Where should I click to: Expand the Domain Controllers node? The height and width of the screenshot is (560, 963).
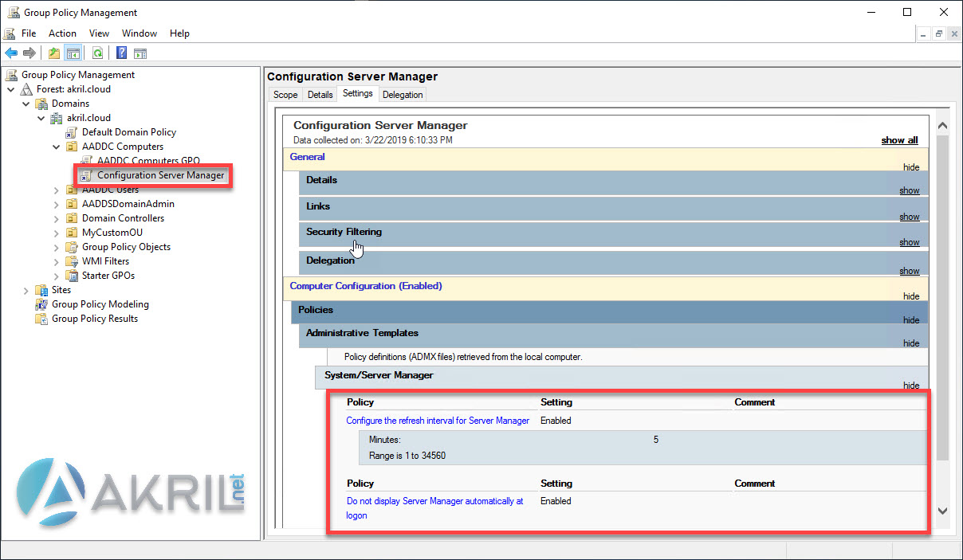tap(55, 217)
